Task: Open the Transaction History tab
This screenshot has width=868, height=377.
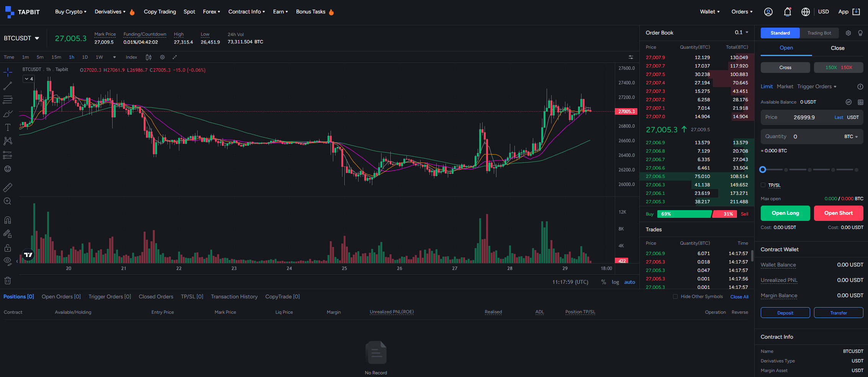Action: [234, 296]
